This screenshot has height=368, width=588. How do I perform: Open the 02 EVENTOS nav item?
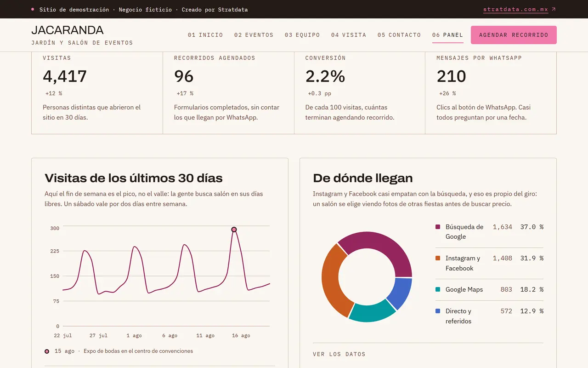click(x=254, y=35)
